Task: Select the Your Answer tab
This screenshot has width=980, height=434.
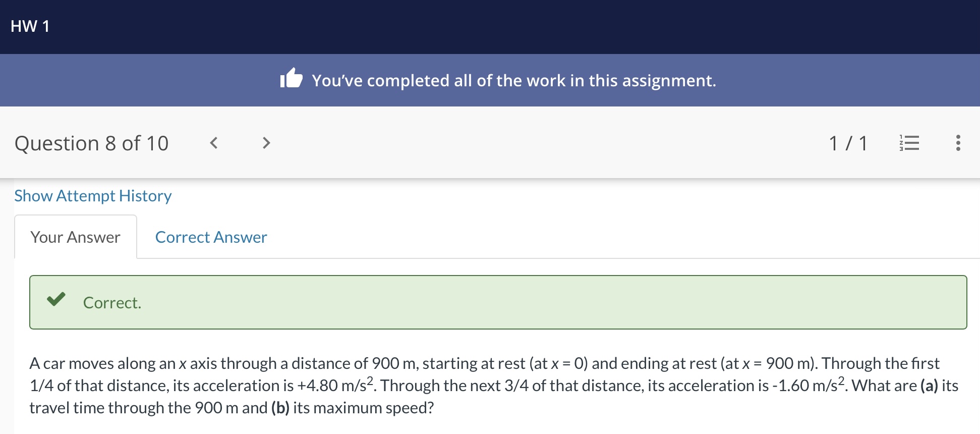Action: [76, 237]
